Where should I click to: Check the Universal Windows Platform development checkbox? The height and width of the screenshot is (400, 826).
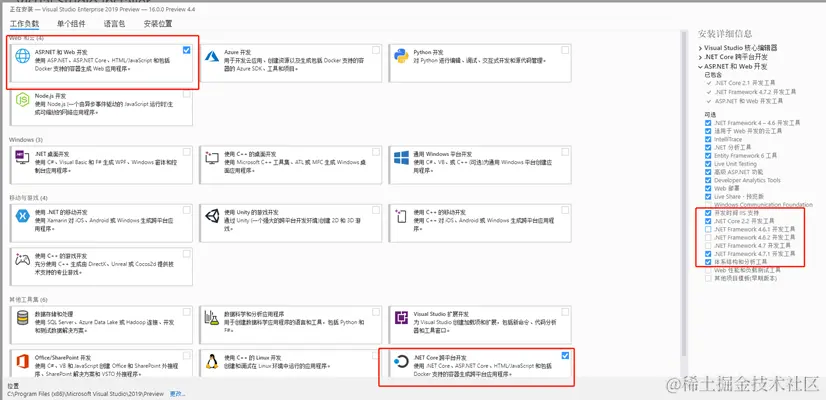565,152
